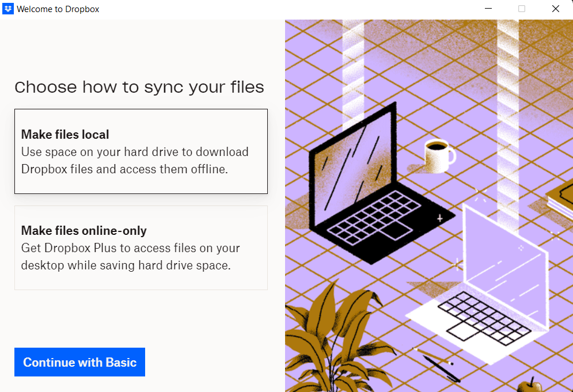Image resolution: width=573 pixels, height=392 pixels.
Task: Close the Welcome to Dropbox window
Action: click(x=556, y=9)
